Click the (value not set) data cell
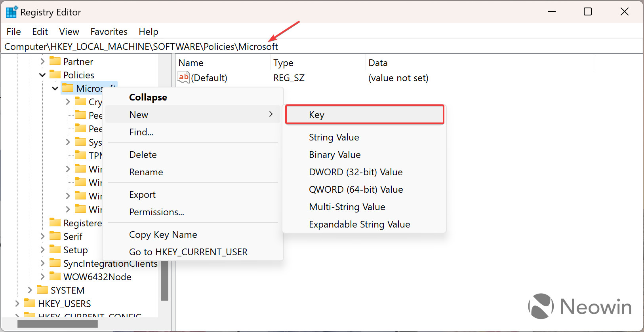 point(398,78)
